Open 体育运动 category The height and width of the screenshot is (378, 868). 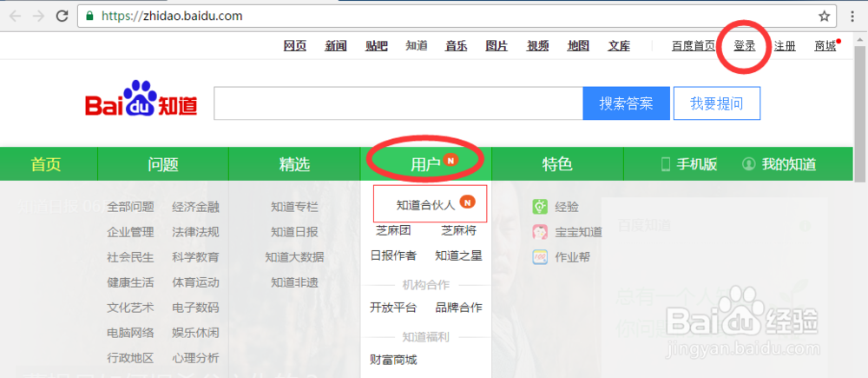click(195, 282)
